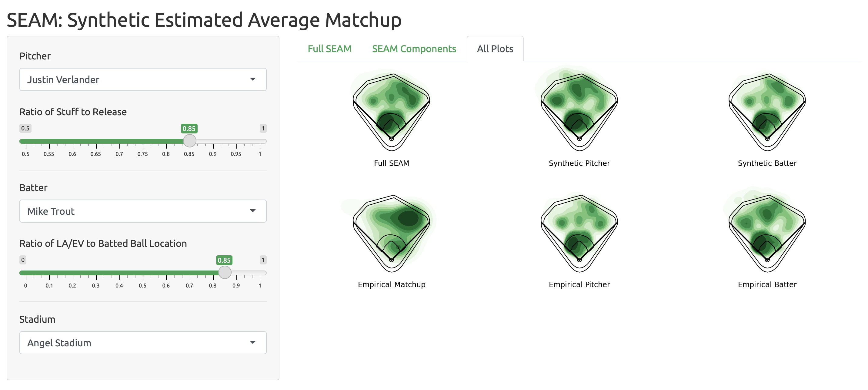Image resolution: width=868 pixels, height=390 pixels.
Task: Click the Empirical Batter spray chart
Action: 767,233
